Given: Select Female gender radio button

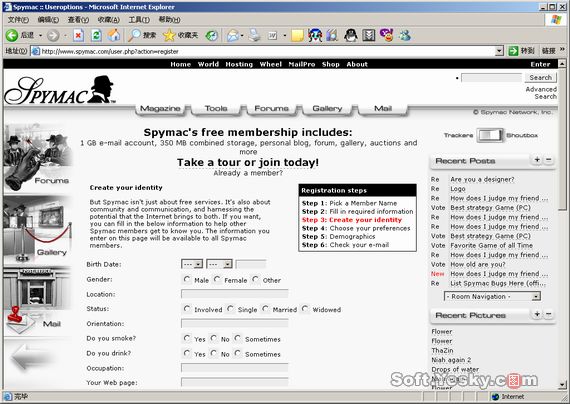Looking at the screenshot, I should tap(217, 279).
